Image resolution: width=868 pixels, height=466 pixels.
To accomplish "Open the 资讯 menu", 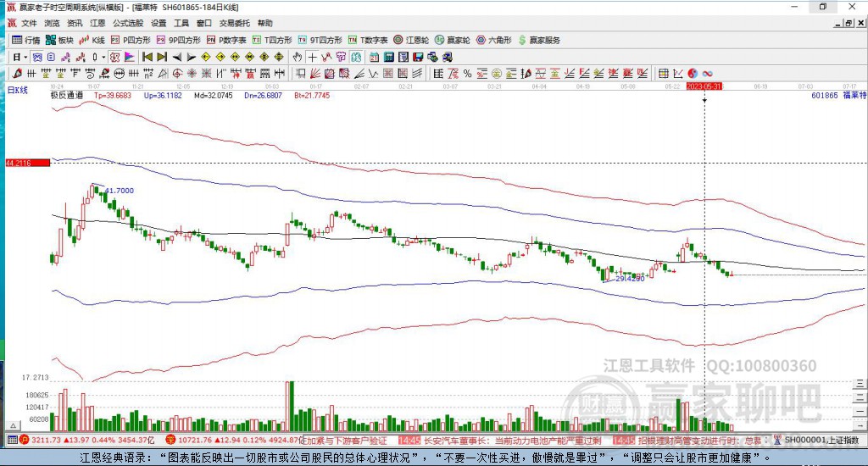I will point(75,23).
